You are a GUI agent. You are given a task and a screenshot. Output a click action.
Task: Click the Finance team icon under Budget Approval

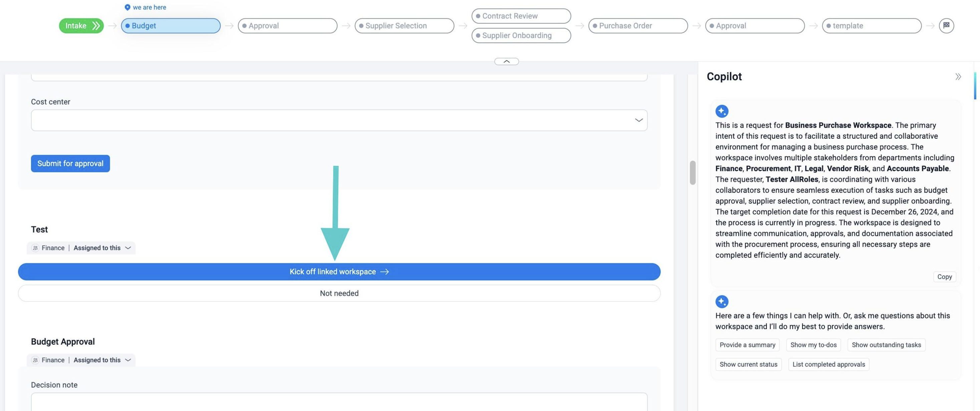[35, 360]
